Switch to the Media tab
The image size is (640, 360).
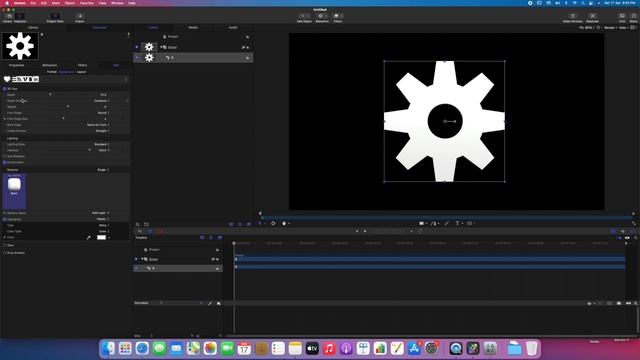coord(193,27)
